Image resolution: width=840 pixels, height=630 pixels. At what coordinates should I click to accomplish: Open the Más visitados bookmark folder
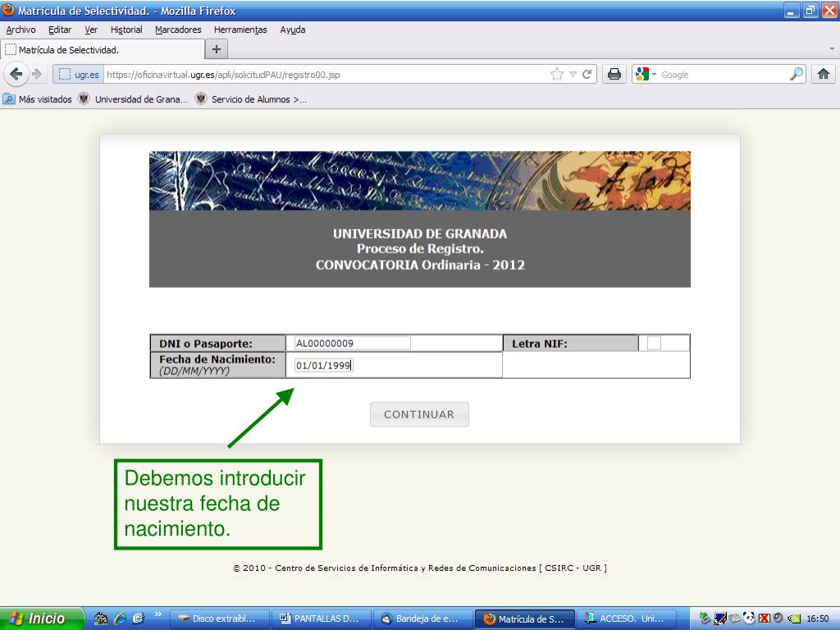[x=38, y=99]
